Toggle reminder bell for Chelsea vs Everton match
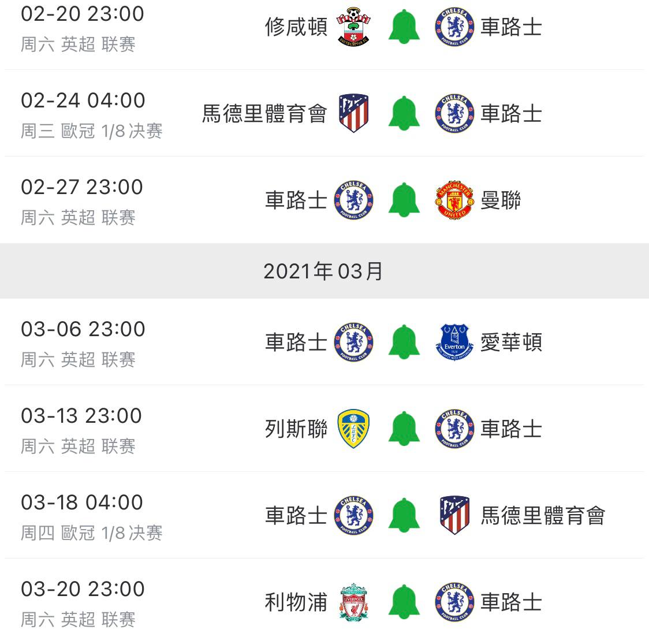This screenshot has height=644, width=649. tap(404, 342)
